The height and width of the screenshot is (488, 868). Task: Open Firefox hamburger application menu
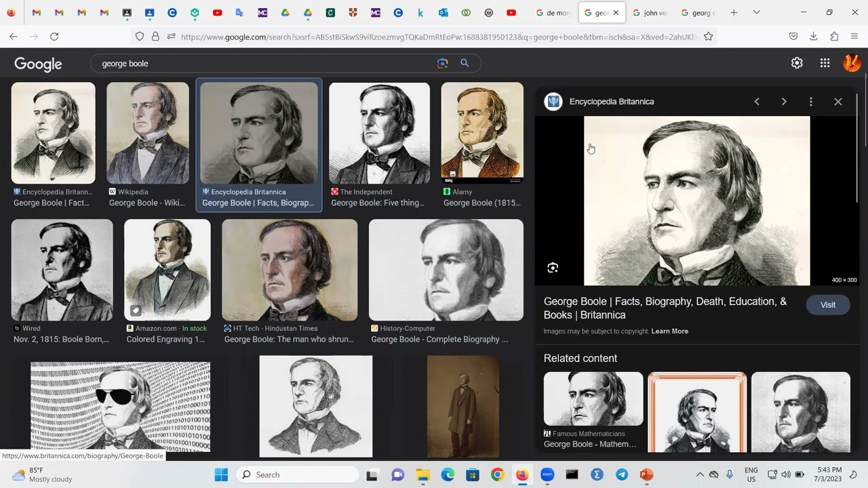[x=854, y=37]
